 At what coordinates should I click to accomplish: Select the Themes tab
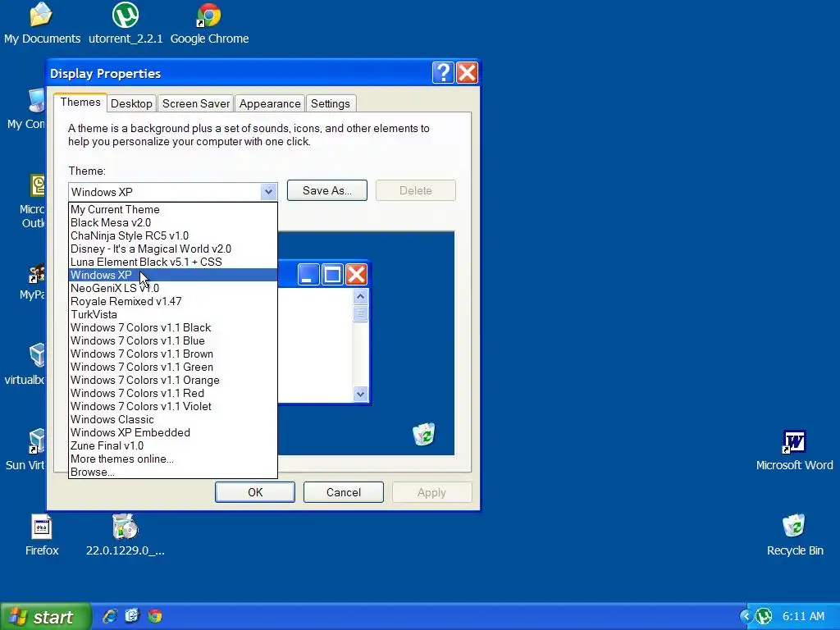(80, 103)
